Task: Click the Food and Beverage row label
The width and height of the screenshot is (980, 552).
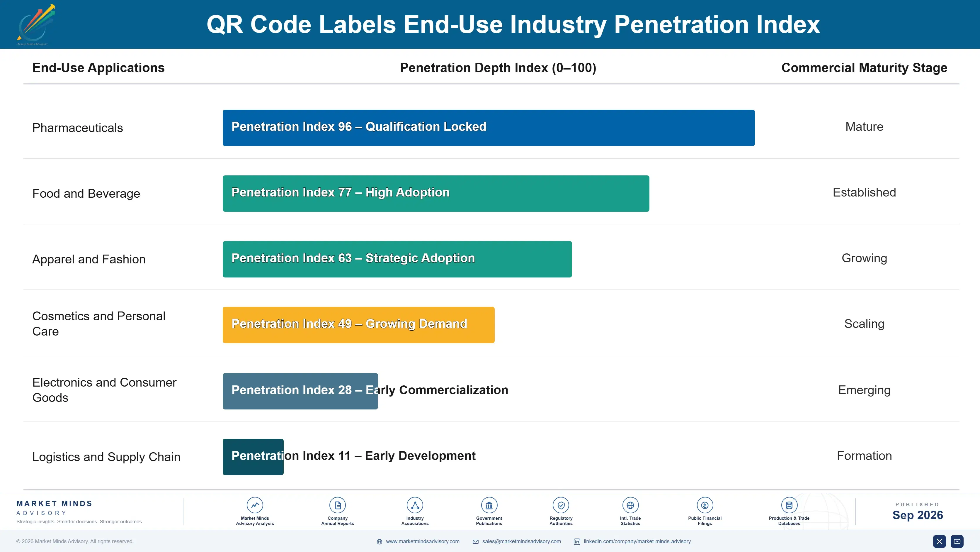Action: point(86,193)
